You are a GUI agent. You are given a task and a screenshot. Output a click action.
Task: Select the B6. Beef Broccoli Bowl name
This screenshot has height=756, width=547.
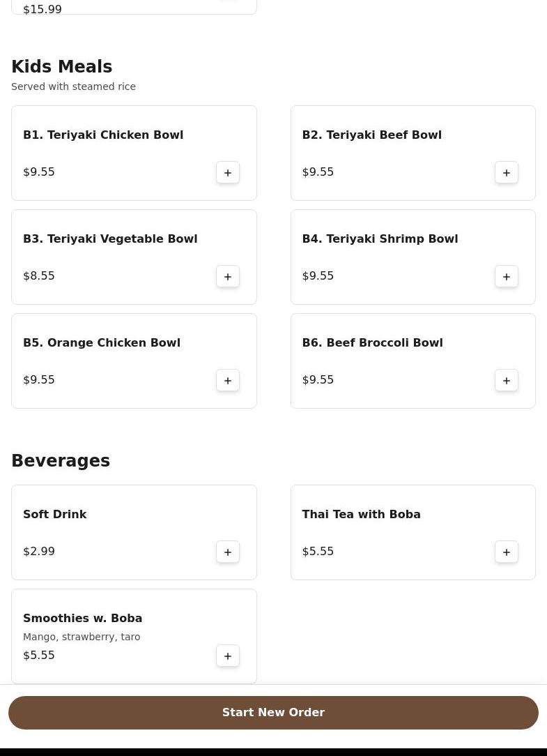372,343
